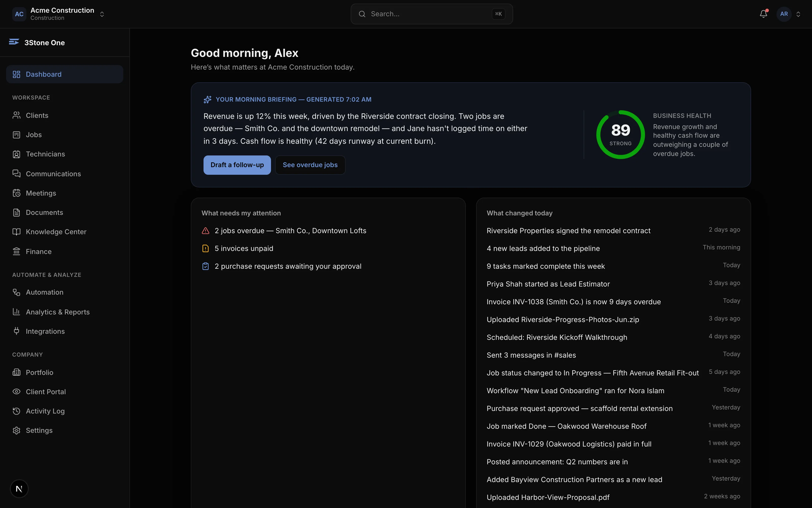812x508 pixels.
Task: Click the Business Health description text
Action: pyautogui.click(x=690, y=140)
